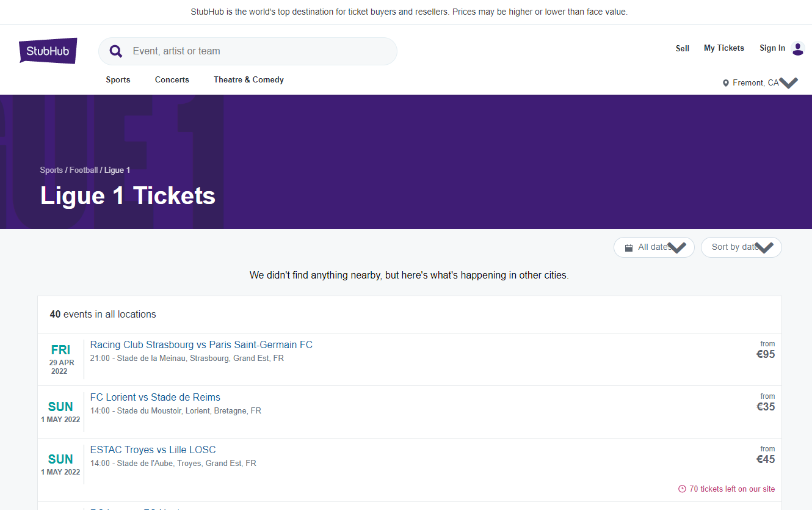The height and width of the screenshot is (510, 812).
Task: Click the location pin icon
Action: (x=726, y=83)
